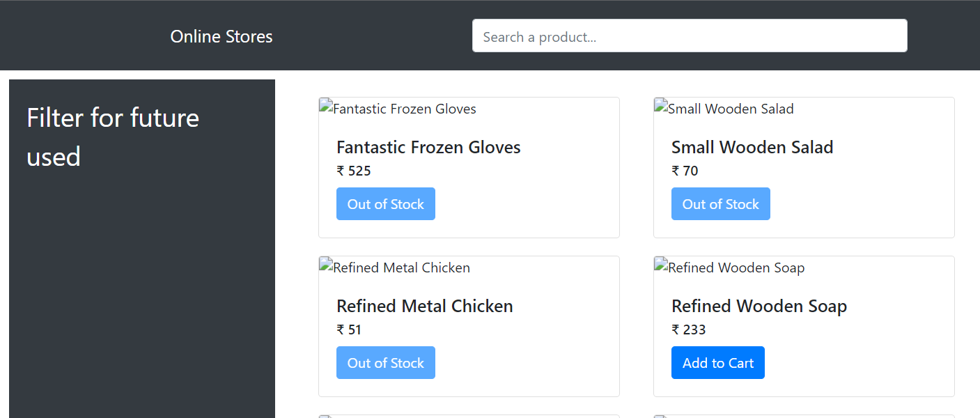
Task: Select the Refined Metal Chicken product title
Action: [x=424, y=307]
